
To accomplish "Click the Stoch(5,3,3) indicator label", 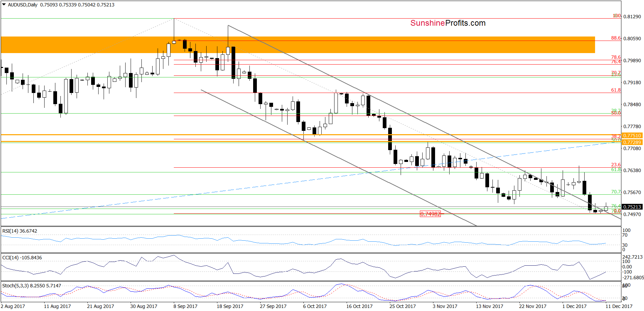I will 32,286.
